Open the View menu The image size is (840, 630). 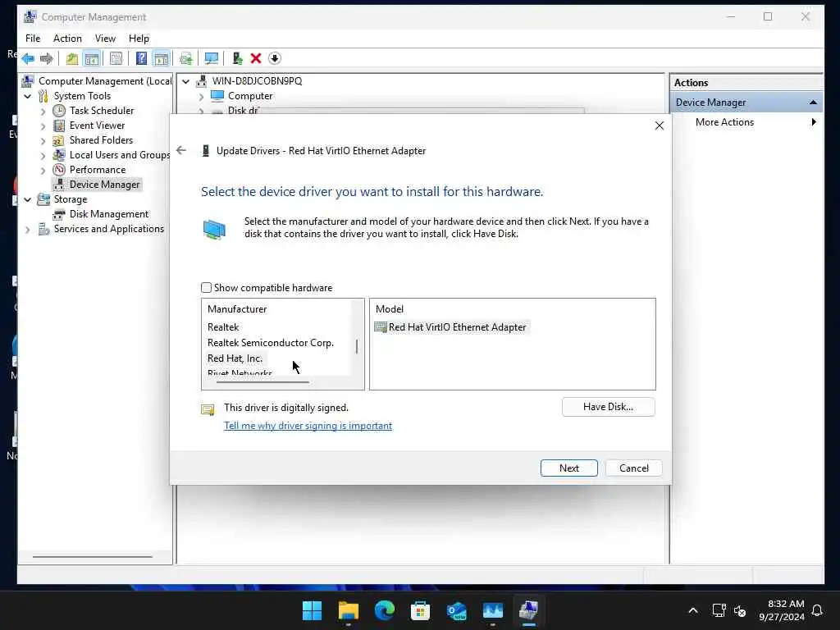coord(105,38)
